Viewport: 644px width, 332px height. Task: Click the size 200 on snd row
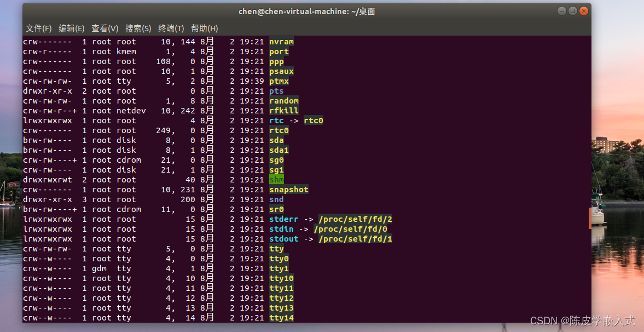point(188,199)
